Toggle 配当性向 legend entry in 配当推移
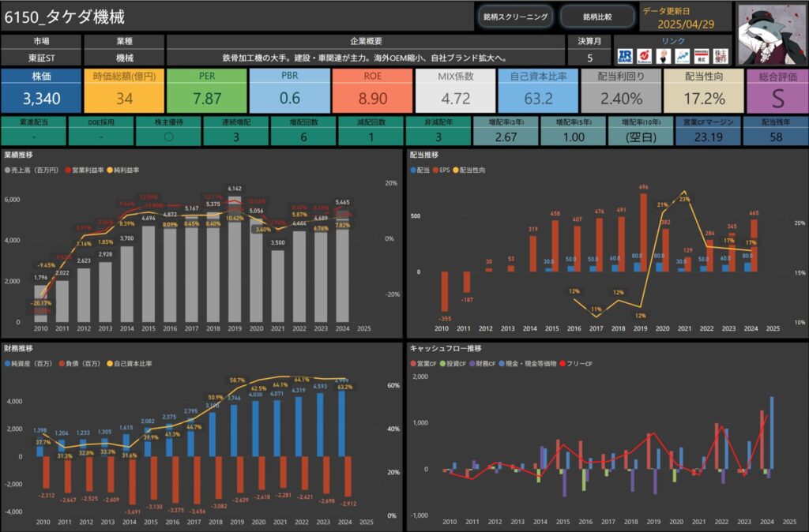This screenshot has height=532, width=809. pyautogui.click(x=469, y=170)
